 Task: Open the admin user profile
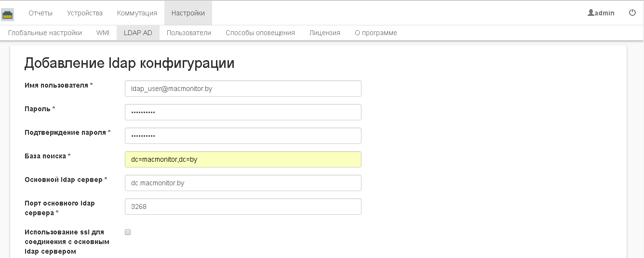pos(601,13)
